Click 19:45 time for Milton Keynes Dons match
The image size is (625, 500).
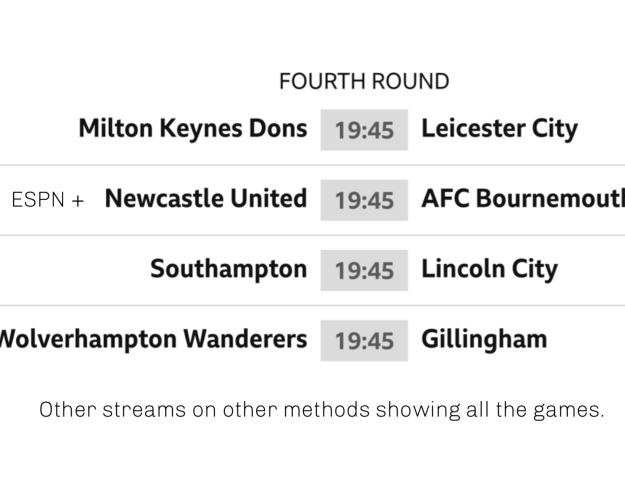click(364, 130)
